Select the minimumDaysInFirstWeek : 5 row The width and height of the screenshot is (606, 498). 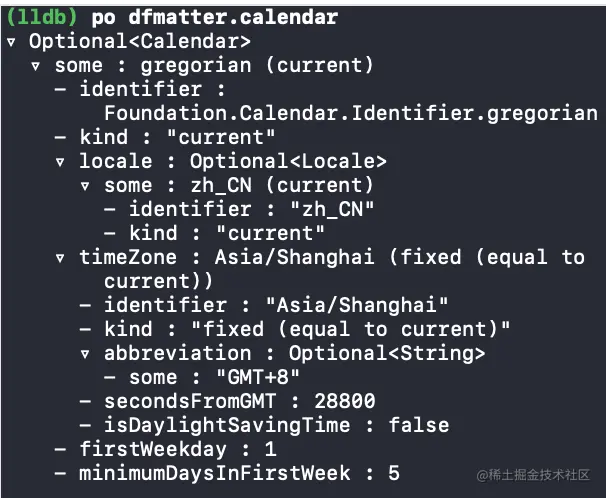point(227,473)
